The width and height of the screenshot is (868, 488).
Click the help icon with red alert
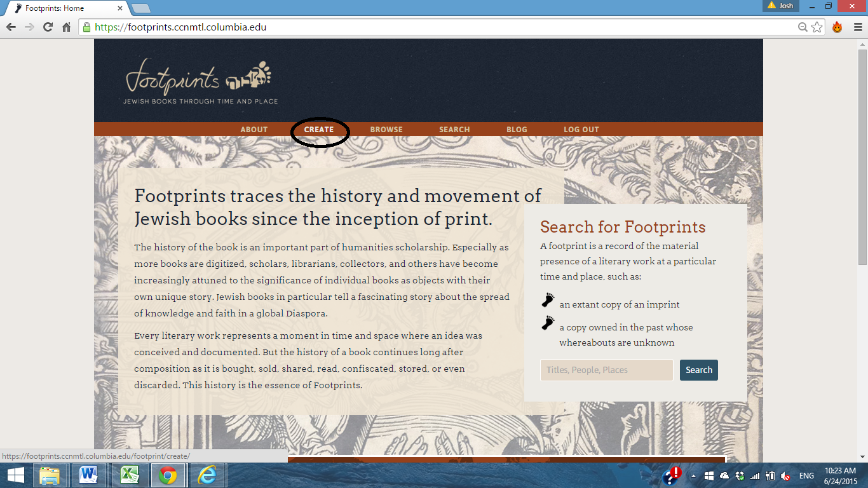tap(672, 475)
